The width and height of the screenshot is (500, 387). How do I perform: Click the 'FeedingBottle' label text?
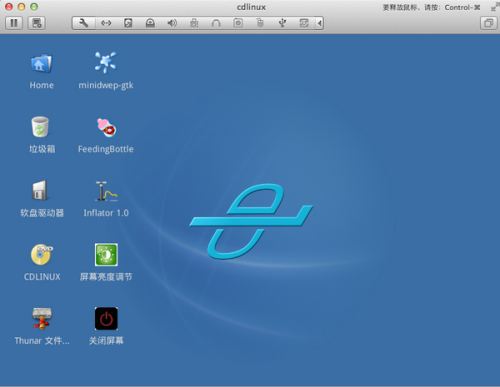106,149
